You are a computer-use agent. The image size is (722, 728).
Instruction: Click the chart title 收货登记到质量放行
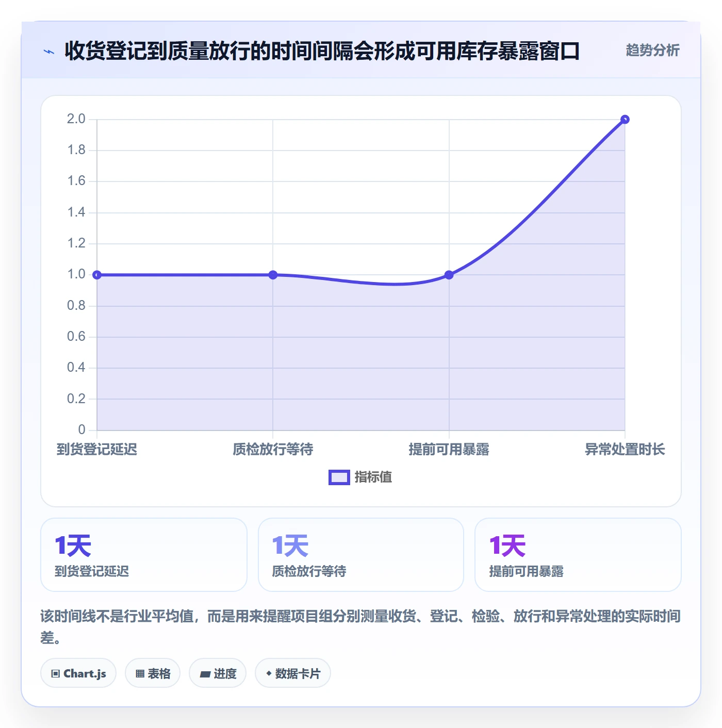pos(322,51)
